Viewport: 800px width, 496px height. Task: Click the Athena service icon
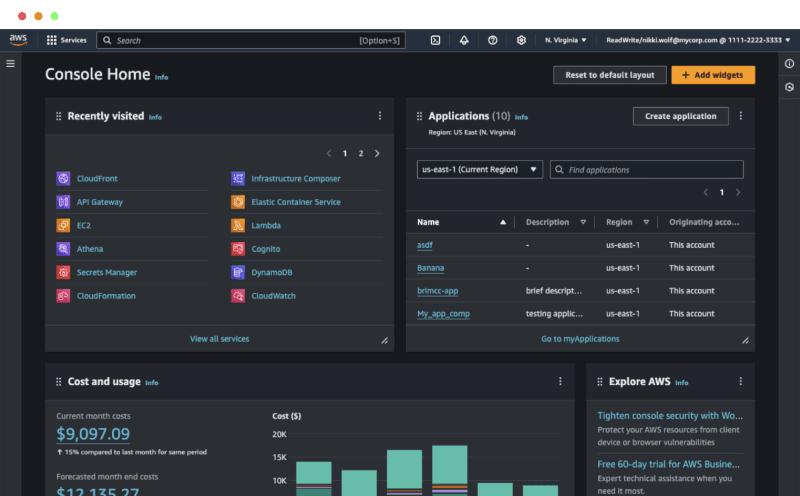point(63,249)
